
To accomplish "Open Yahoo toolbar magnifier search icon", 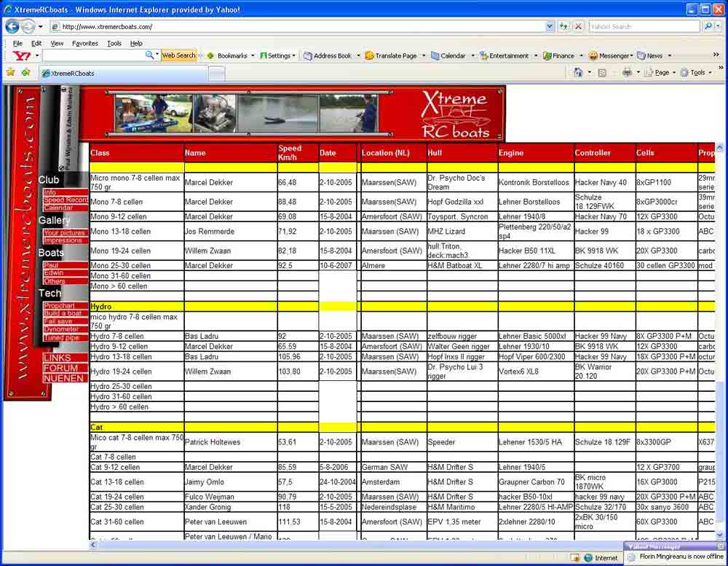I will (149, 55).
